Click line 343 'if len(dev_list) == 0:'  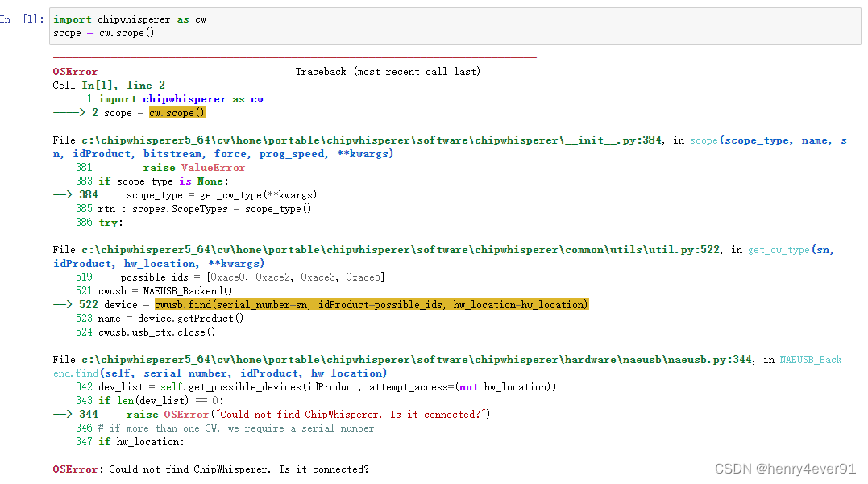click(x=161, y=401)
